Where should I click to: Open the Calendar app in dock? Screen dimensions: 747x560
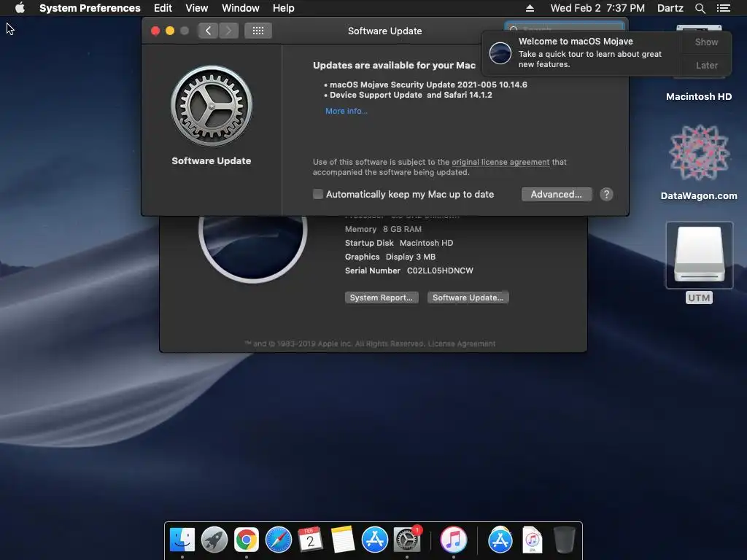pos(310,540)
